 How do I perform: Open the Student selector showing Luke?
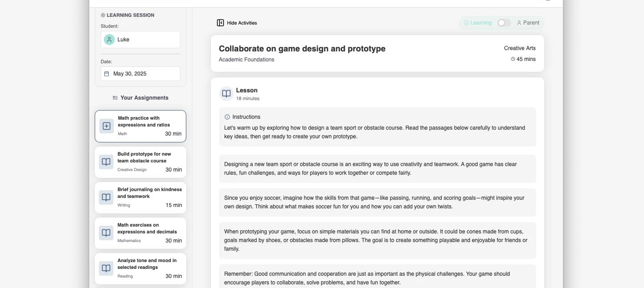click(140, 40)
